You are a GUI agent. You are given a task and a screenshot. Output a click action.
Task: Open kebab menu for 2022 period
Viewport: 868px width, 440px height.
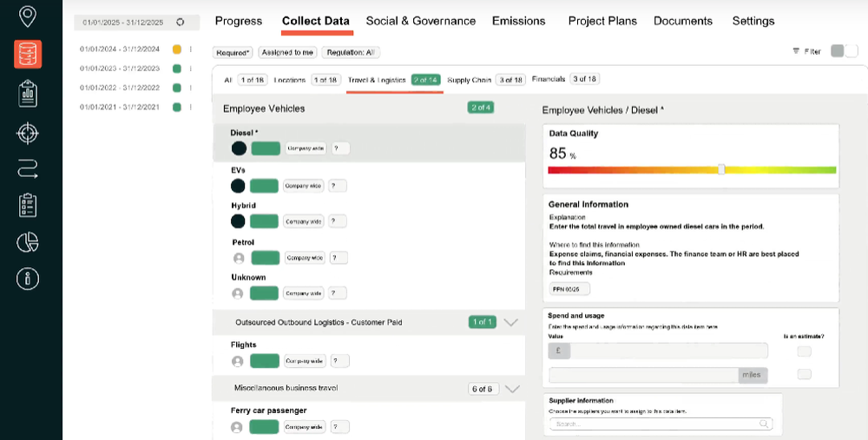tap(190, 88)
